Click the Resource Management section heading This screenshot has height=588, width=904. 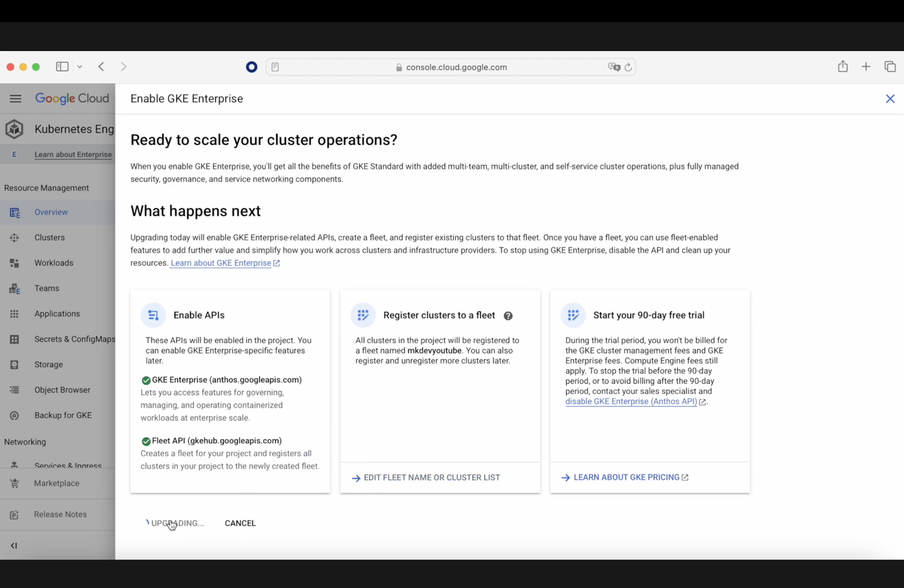coord(47,188)
